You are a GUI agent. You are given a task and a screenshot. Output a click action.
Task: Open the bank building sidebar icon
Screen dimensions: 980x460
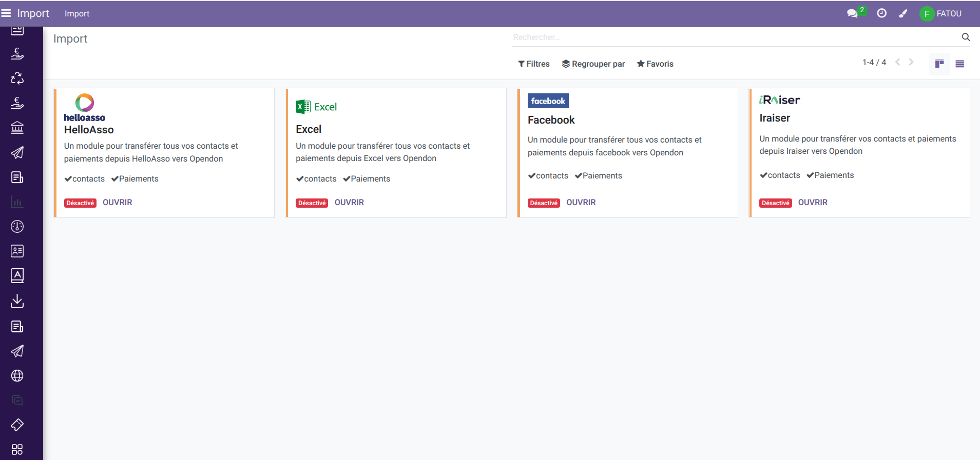point(17,127)
